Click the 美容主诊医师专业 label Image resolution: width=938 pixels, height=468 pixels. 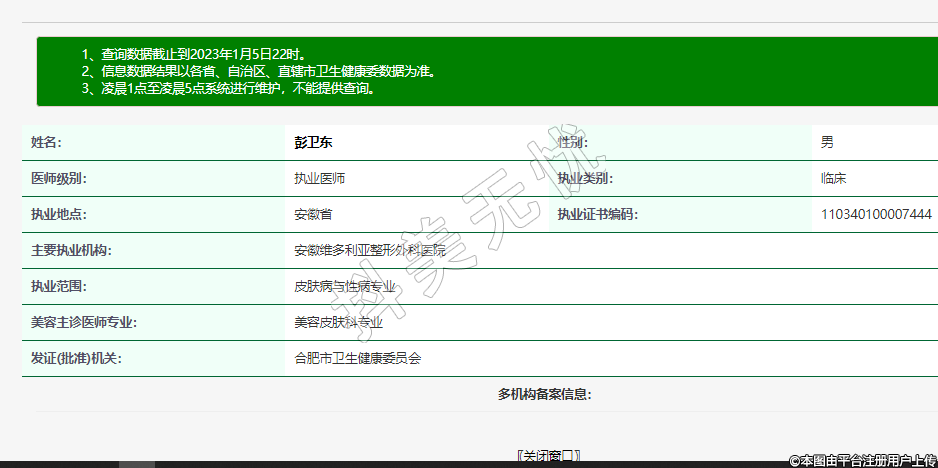84,322
